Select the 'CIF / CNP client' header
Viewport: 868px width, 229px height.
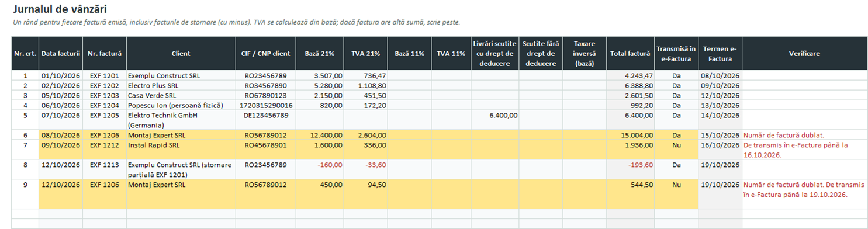pos(265,53)
